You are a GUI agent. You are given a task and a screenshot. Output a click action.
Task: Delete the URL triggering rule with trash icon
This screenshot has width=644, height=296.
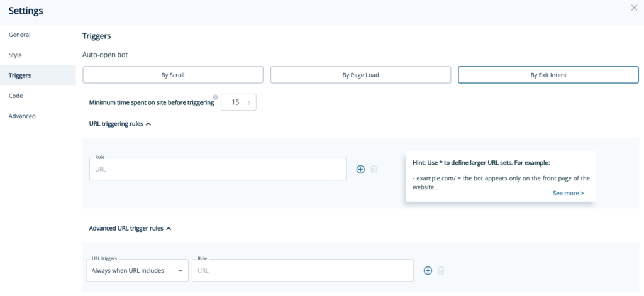374,169
